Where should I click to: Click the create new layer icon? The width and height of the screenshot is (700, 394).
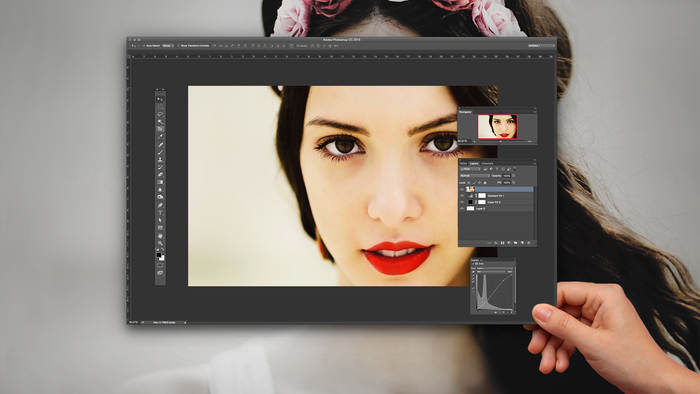[x=522, y=243]
